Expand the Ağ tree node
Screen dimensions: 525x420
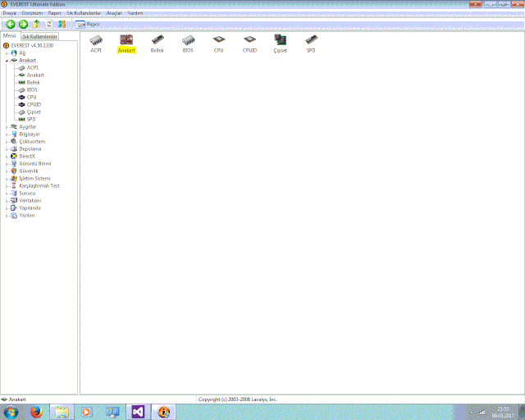coord(7,53)
